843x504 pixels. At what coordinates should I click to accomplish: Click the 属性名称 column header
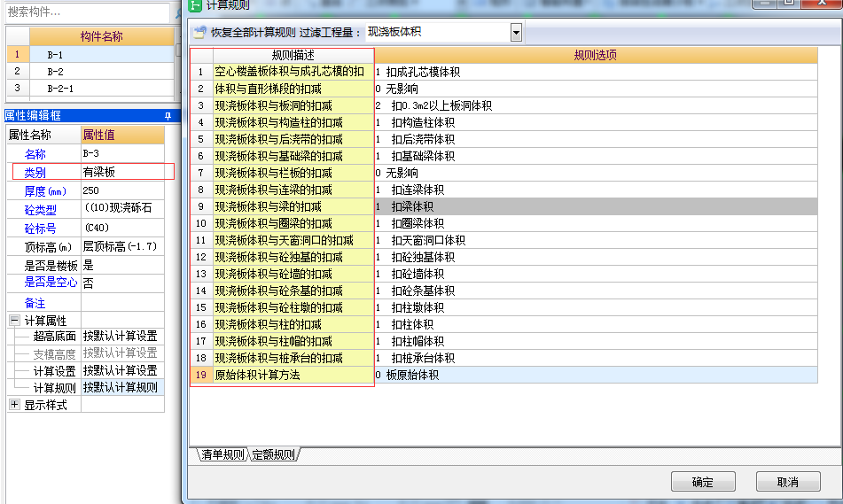coord(43,135)
